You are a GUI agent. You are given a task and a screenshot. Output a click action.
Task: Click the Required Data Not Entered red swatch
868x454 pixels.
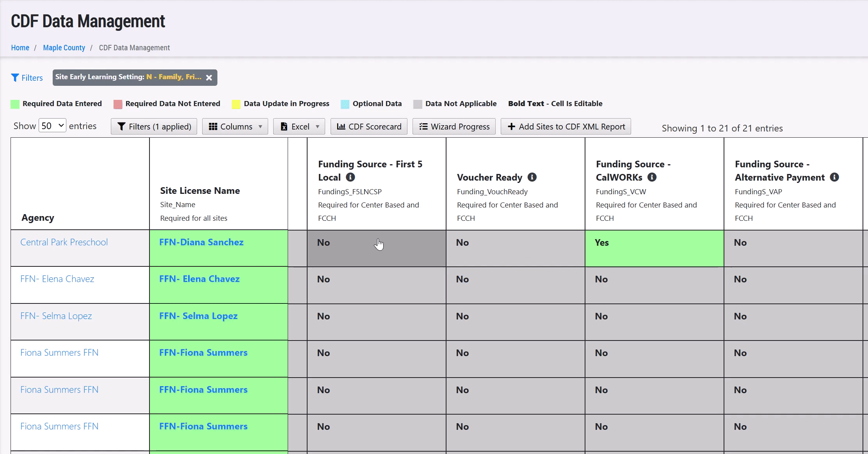(118, 104)
